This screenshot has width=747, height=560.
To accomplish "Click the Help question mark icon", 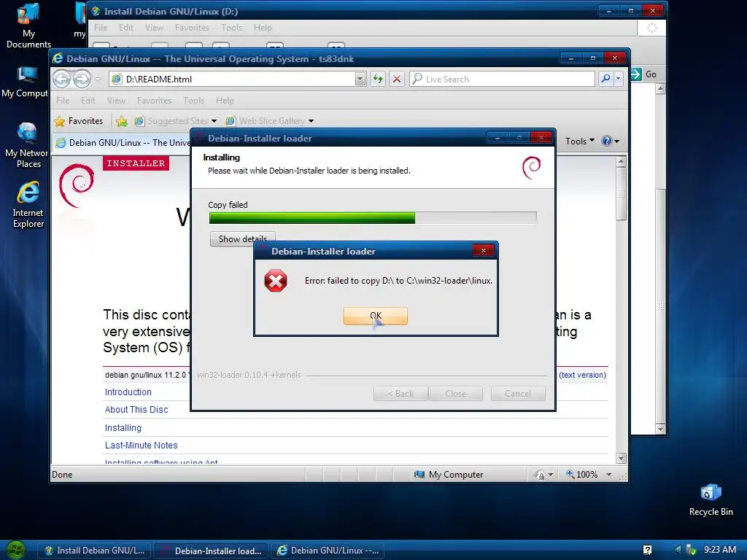I will click(x=606, y=141).
